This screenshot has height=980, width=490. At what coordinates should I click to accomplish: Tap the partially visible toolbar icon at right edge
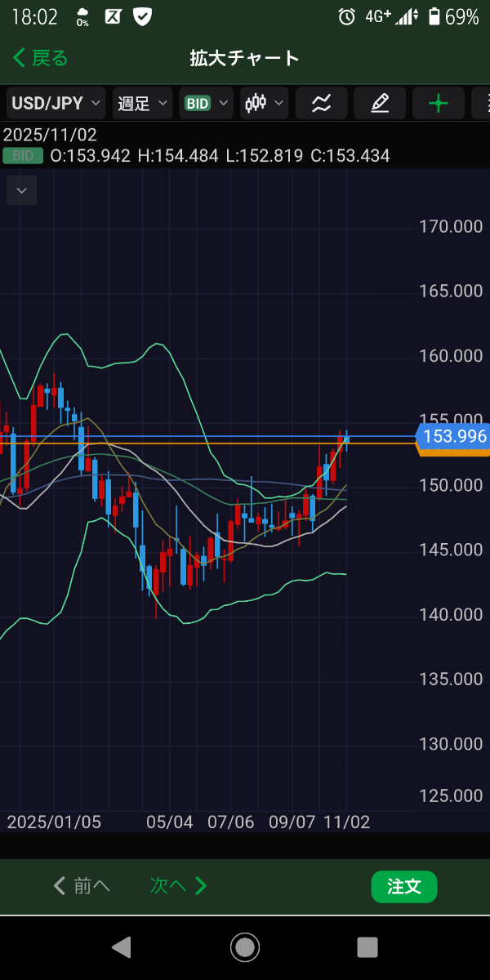tap(481, 103)
